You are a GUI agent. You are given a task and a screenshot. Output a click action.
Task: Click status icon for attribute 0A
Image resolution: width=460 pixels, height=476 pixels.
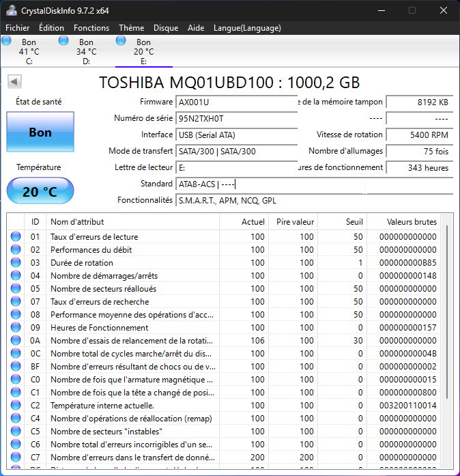(x=16, y=341)
